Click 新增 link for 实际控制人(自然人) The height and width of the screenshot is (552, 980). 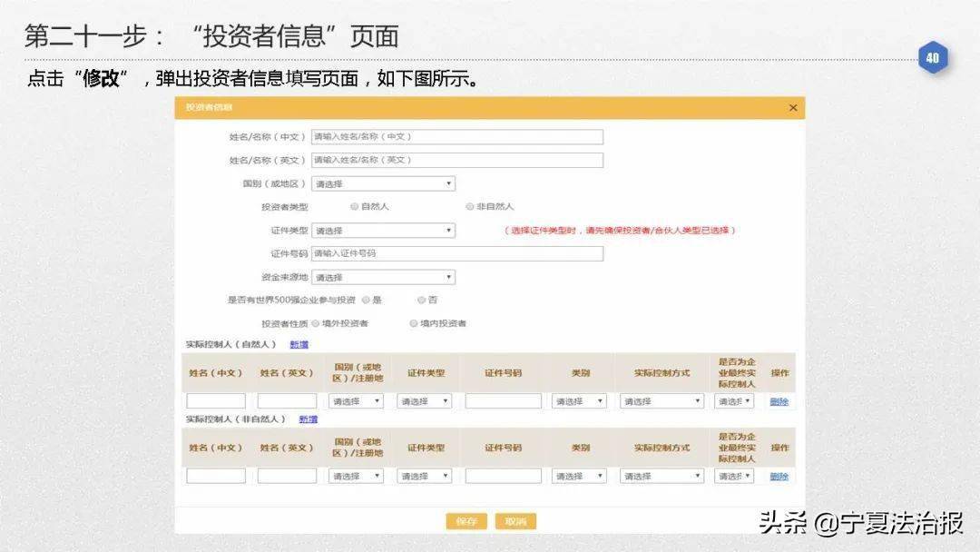pyautogui.click(x=299, y=344)
